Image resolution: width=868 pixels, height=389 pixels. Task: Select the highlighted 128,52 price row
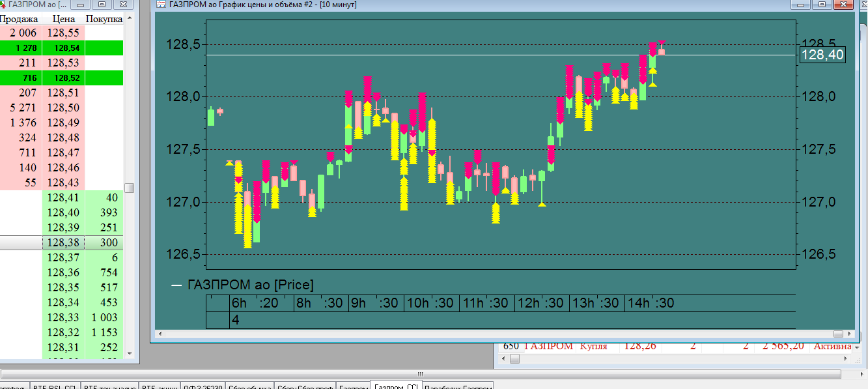62,78
